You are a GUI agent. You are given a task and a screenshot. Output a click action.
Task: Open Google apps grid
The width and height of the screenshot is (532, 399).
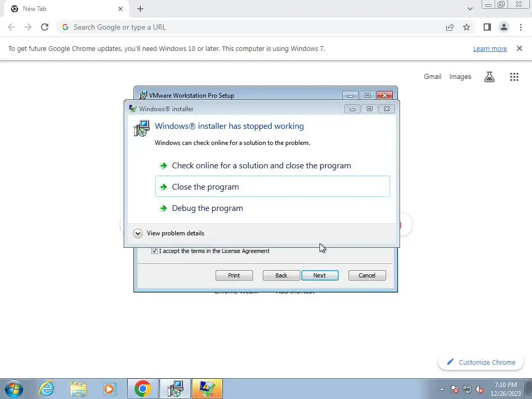(x=514, y=77)
